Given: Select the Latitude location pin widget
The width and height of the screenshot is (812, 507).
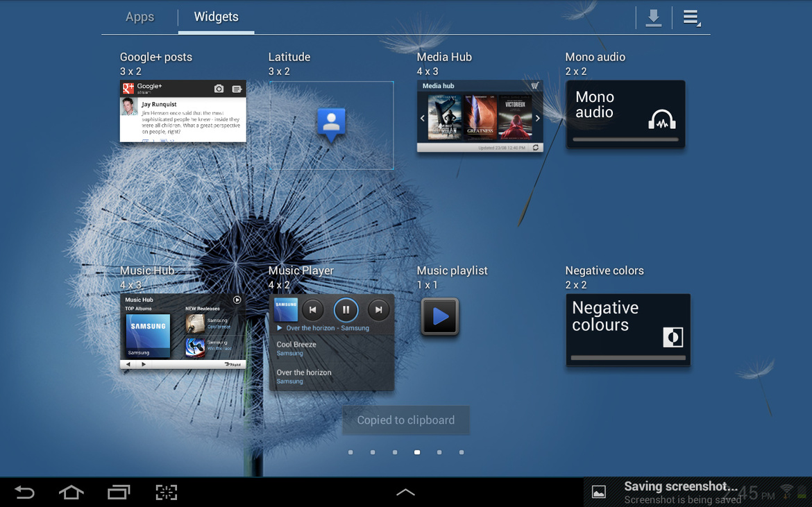Looking at the screenshot, I should click(x=332, y=126).
